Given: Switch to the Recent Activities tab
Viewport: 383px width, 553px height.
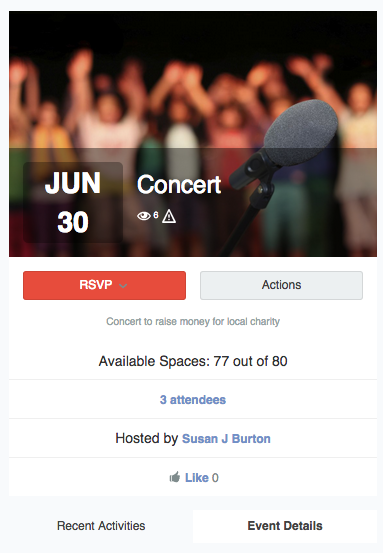Looking at the screenshot, I should click(101, 526).
